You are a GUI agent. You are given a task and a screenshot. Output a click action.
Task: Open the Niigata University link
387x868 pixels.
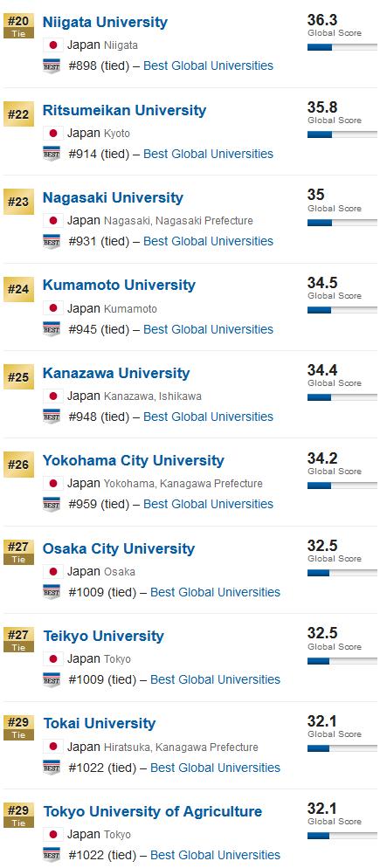tap(105, 22)
